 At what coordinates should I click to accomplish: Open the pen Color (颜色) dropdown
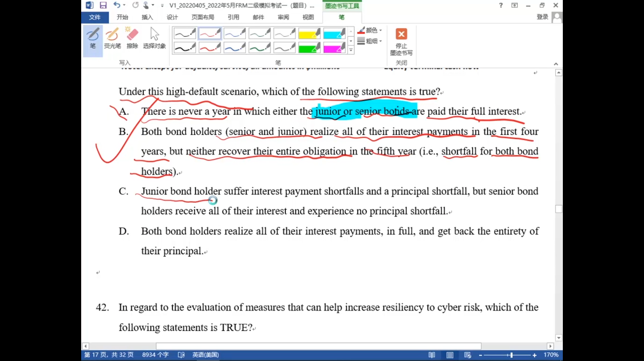370,31
